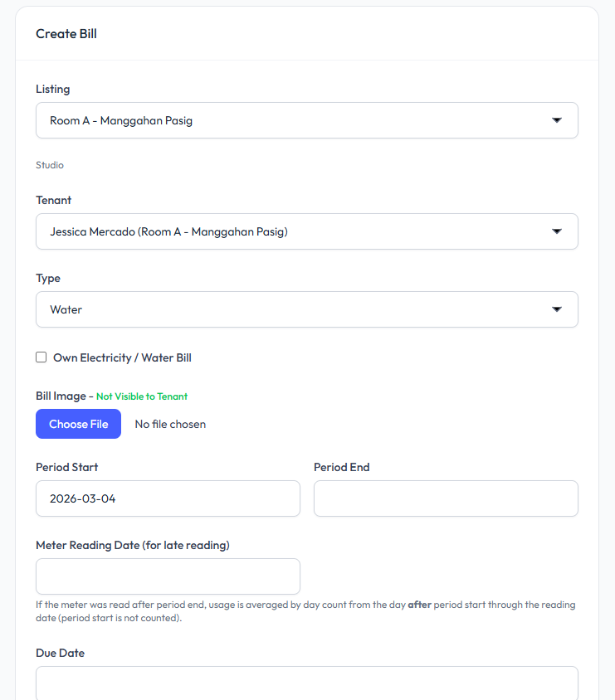Tick the Own Electricity / Water Bill checkbox
This screenshot has width=615, height=700.
coord(41,357)
